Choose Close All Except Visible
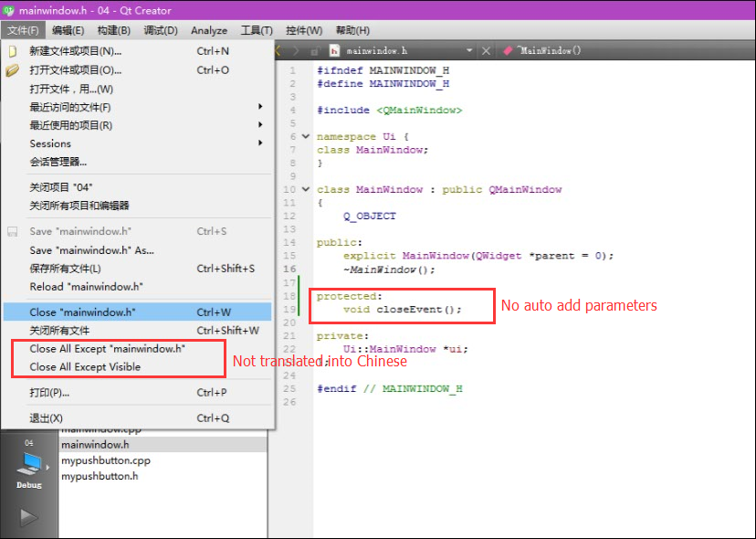756x539 pixels. coord(85,367)
